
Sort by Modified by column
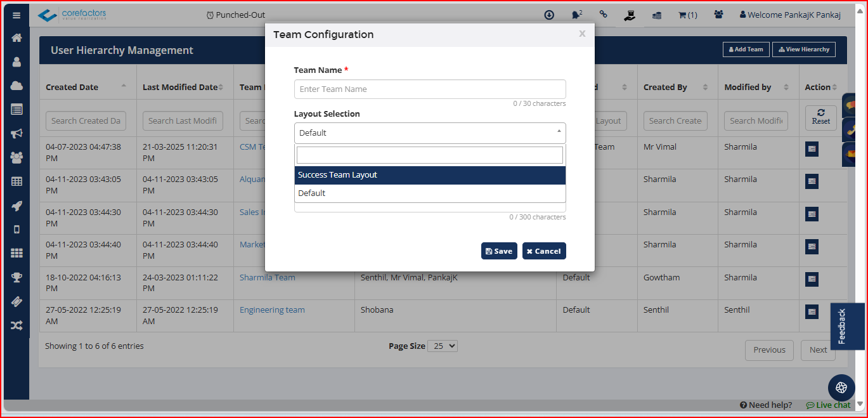[758, 88]
